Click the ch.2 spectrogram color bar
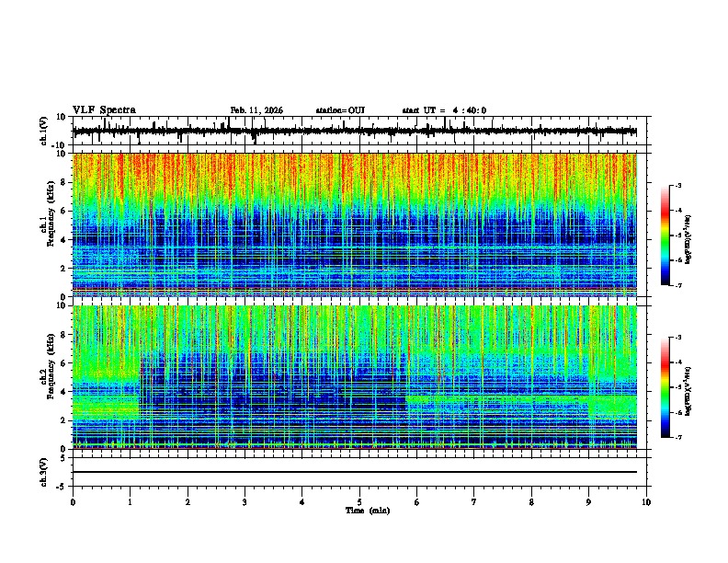 pos(665,387)
